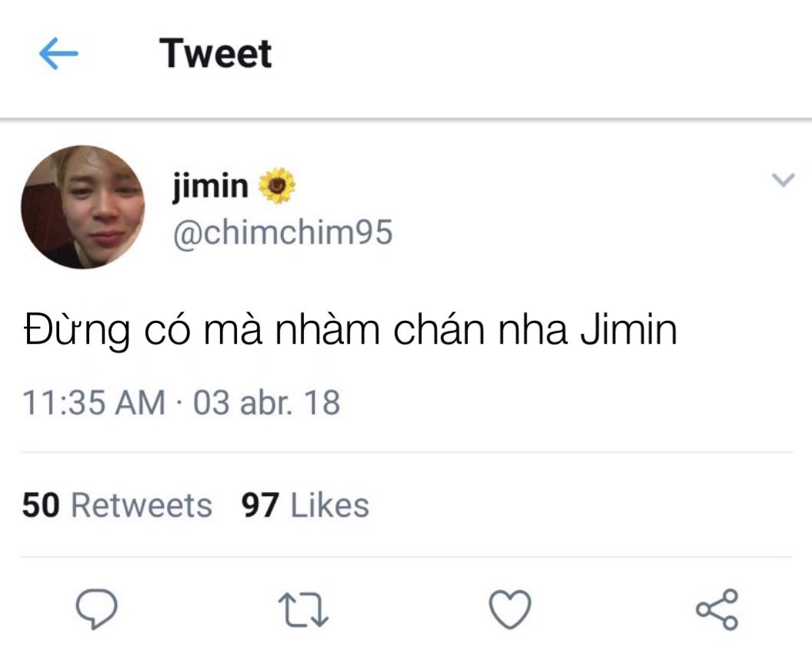Click the sunflower emoji beside jimin

(276, 186)
